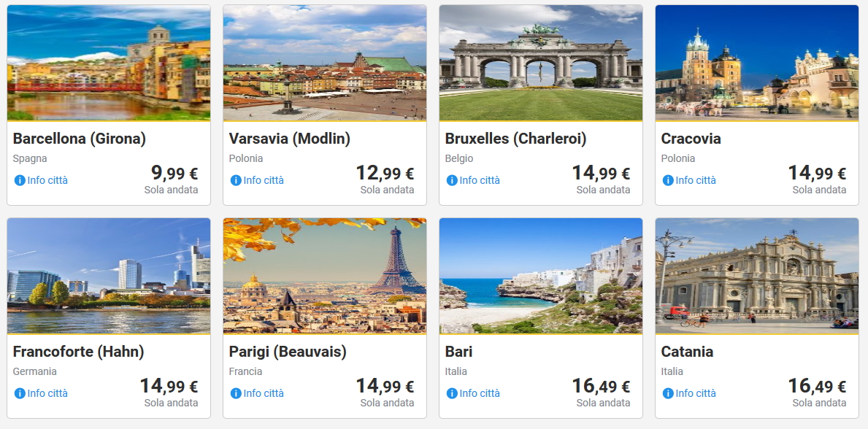Click the info icon on Parigi (Beauvais) card
The width and height of the screenshot is (868, 429).
236,393
